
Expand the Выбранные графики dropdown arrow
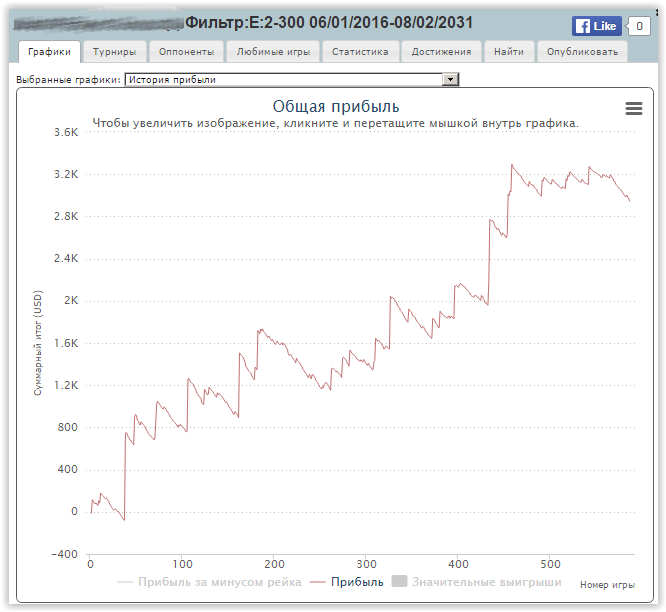(x=451, y=79)
